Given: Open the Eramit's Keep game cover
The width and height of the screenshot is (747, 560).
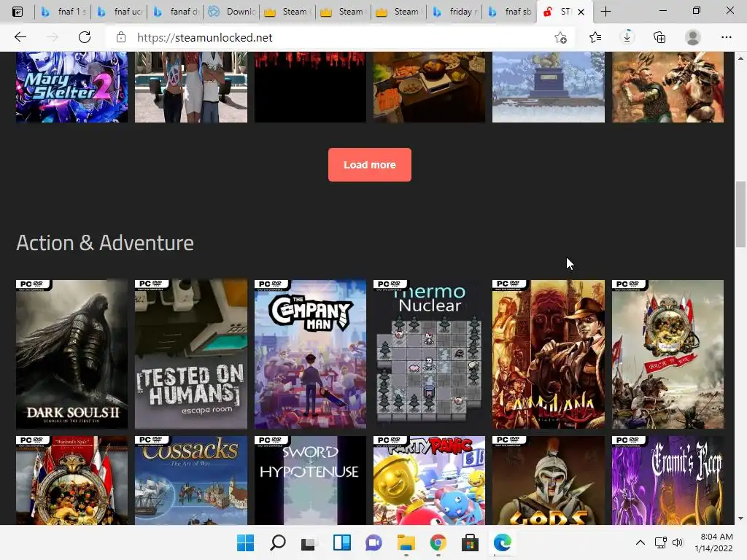Looking at the screenshot, I should [668, 480].
